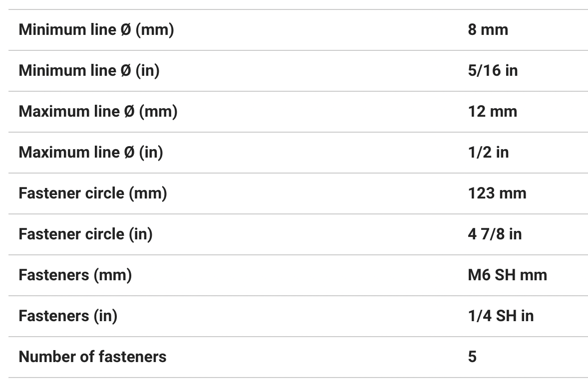This screenshot has width=588, height=386.
Task: Click the "Fastener circle (mm)" label
Action: click(x=93, y=193)
